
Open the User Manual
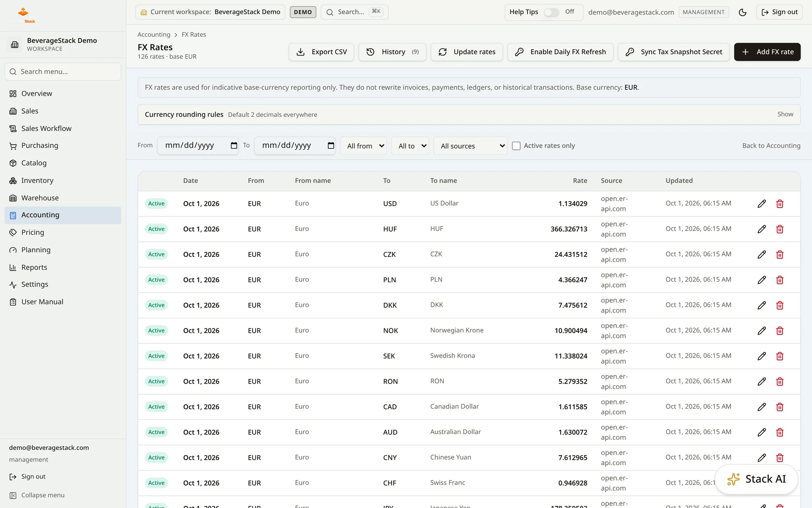[63, 302]
